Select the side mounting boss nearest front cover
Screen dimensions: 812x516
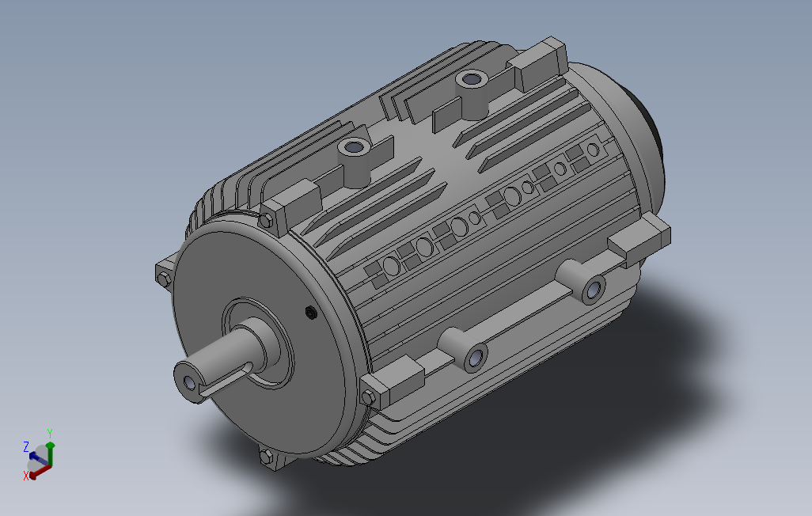click(x=464, y=351)
